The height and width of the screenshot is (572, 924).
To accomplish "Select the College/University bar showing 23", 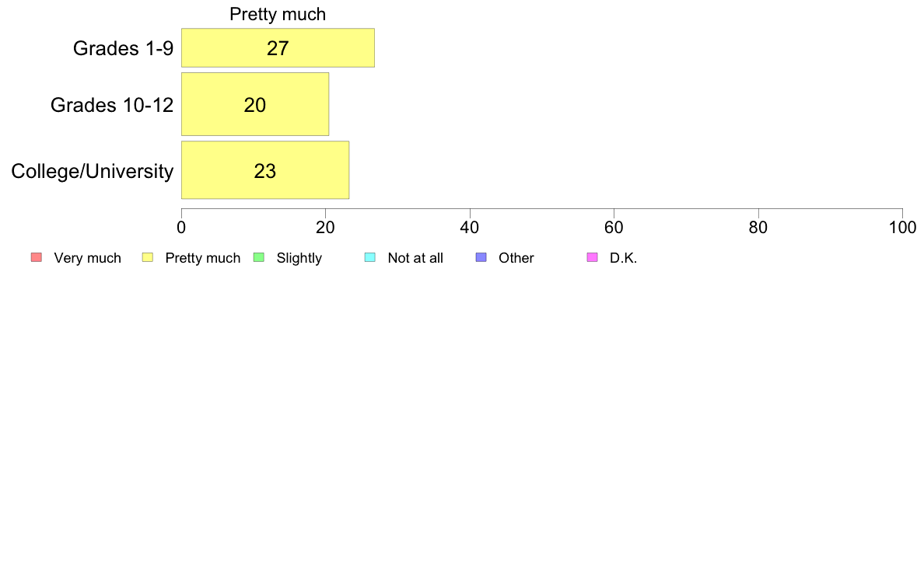I will [x=265, y=170].
